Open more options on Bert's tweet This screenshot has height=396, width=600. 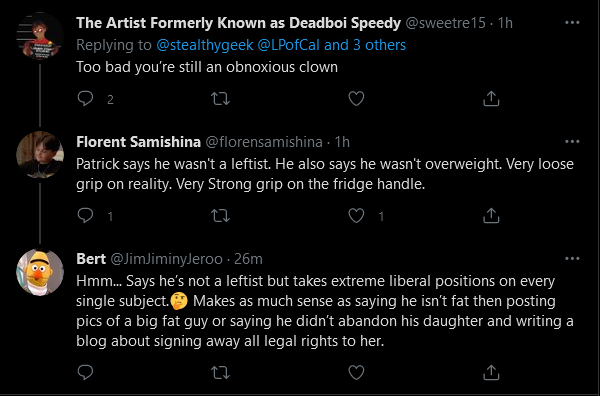572,259
